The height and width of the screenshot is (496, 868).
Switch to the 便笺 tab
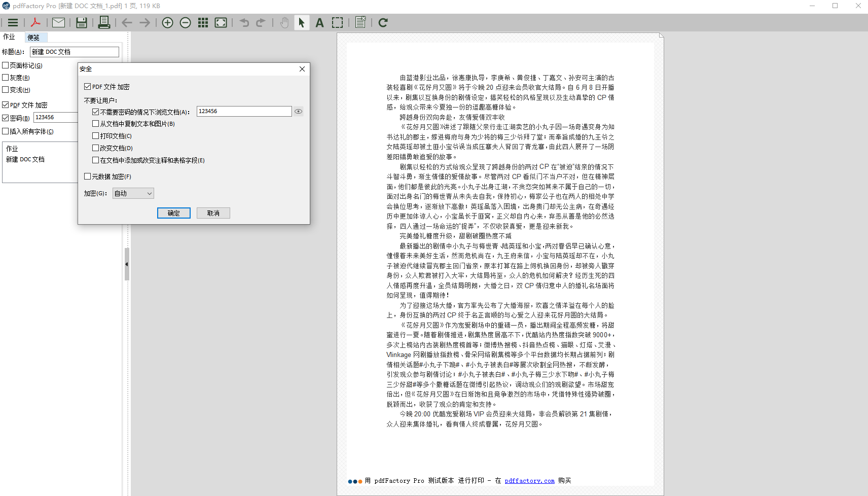click(x=35, y=38)
